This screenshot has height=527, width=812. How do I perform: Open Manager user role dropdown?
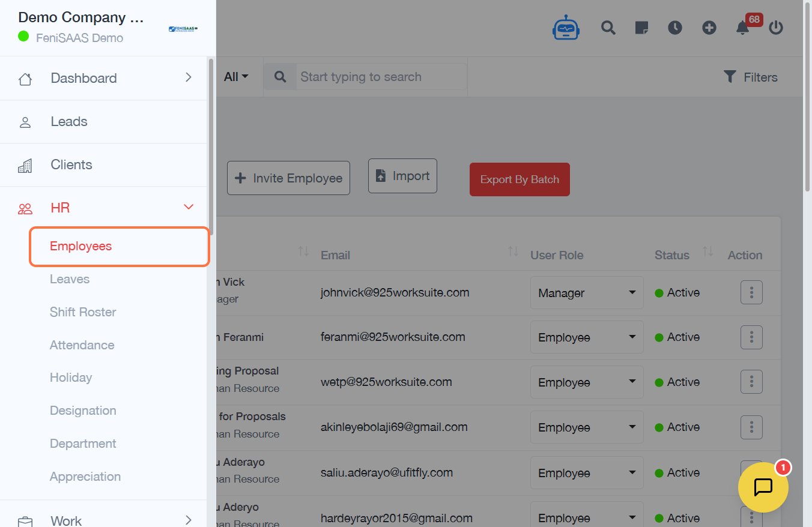click(x=586, y=293)
